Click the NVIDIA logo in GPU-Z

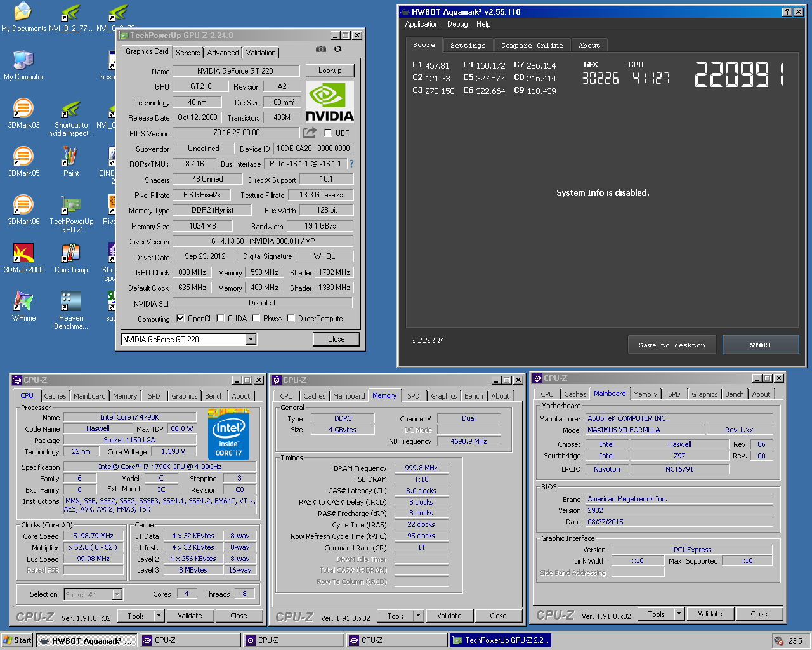point(329,101)
